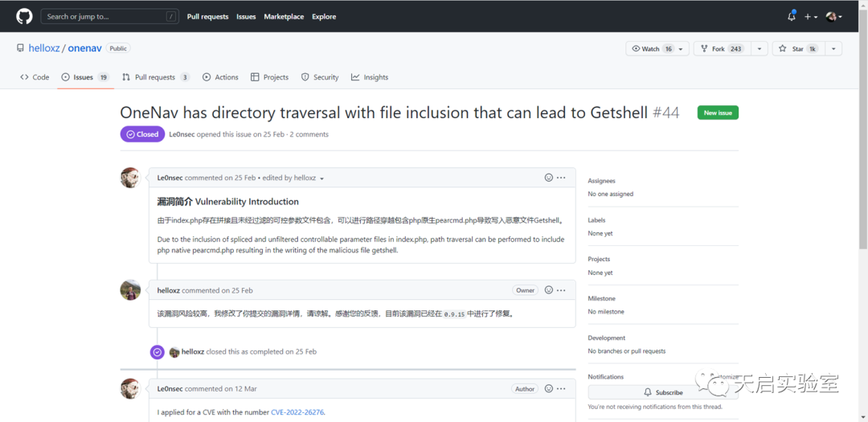Switch to the Projects tab

point(269,77)
